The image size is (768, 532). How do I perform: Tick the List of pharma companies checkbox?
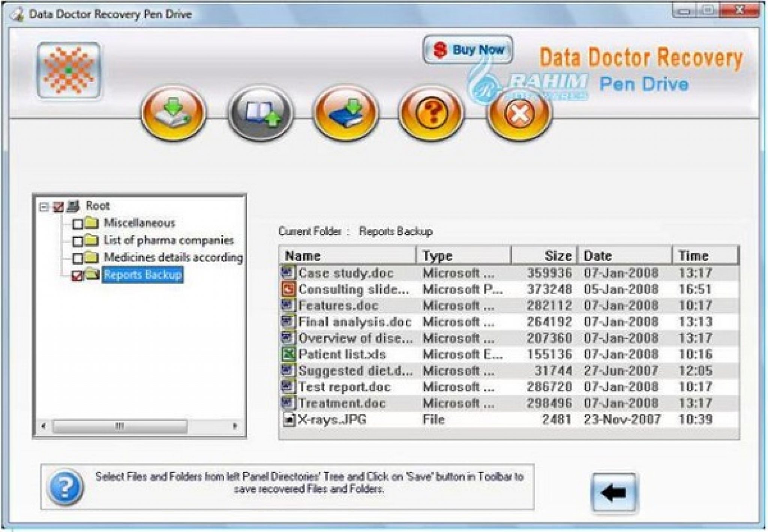pos(78,241)
